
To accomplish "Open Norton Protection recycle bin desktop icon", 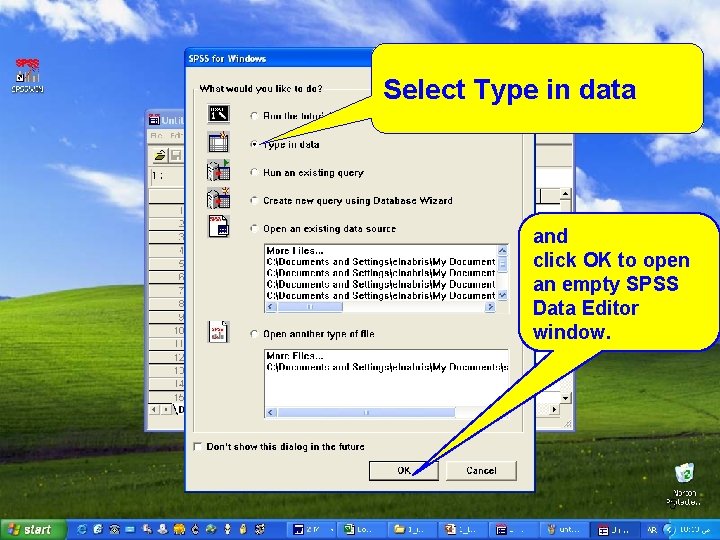I will pyautogui.click(x=684, y=485).
